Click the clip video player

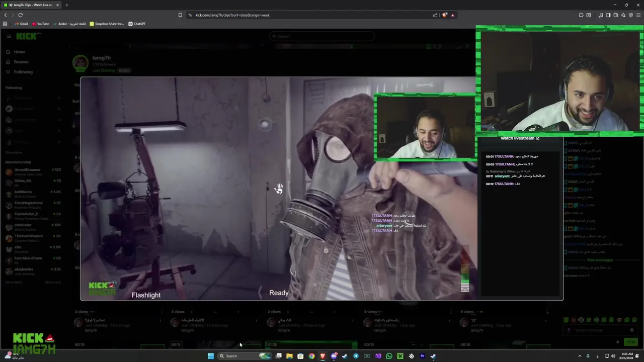[x=279, y=189]
